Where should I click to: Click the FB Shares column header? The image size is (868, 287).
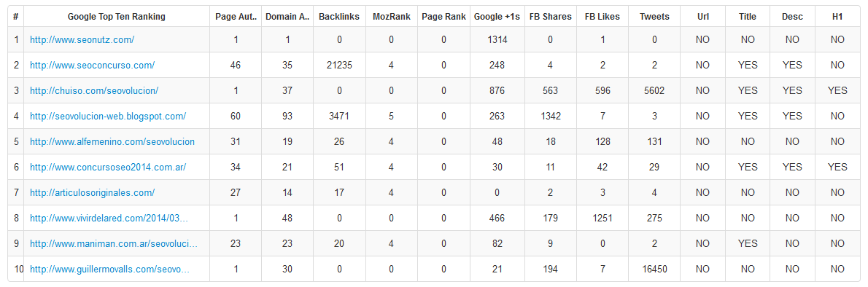(550, 17)
